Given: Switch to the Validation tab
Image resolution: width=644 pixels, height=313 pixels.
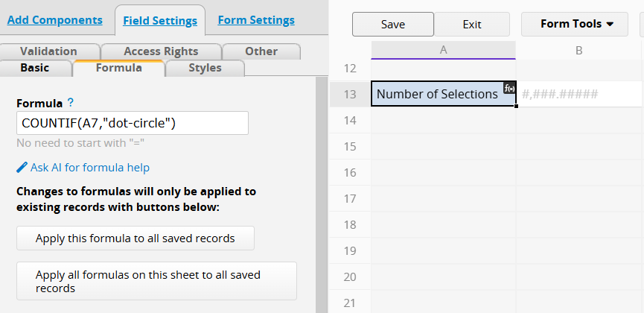Looking at the screenshot, I should tap(48, 51).
